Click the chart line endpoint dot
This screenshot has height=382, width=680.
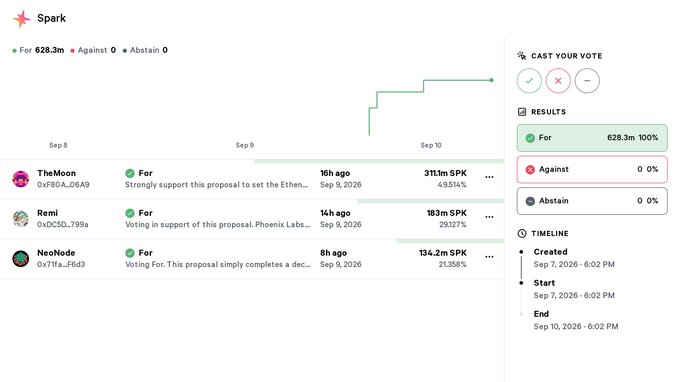(491, 80)
